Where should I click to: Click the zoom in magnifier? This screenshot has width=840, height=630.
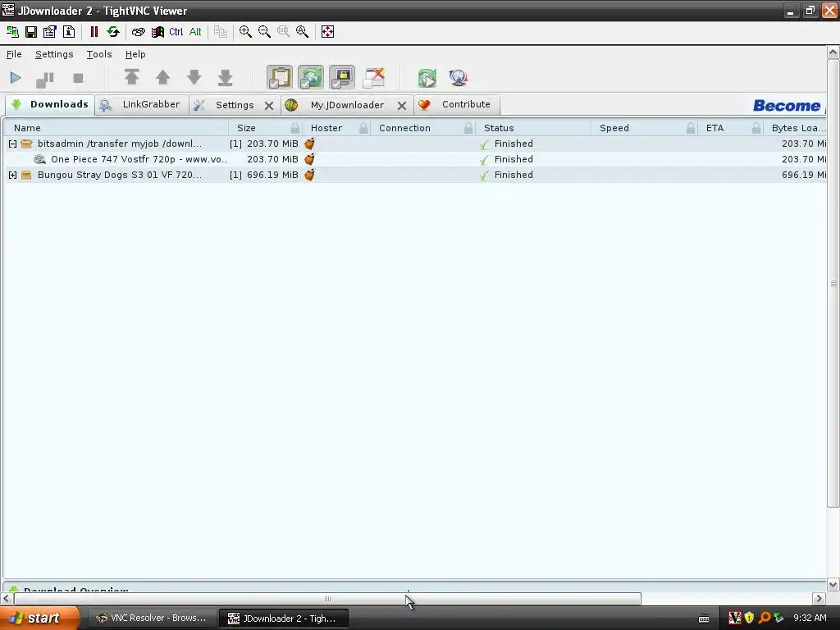(245, 32)
